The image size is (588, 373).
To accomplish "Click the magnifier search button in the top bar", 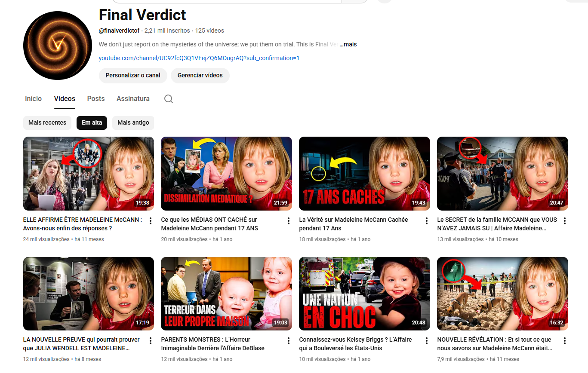I will (x=354, y=1).
